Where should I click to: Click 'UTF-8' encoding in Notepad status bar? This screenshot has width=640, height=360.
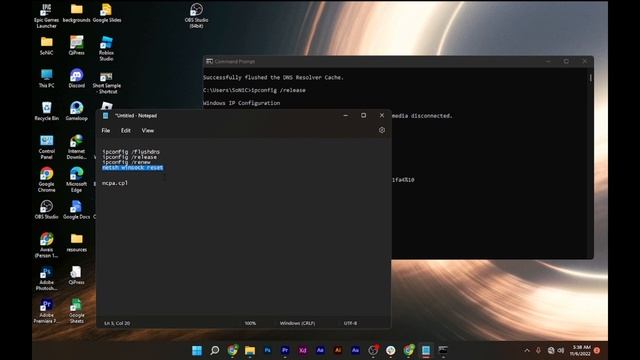pyautogui.click(x=350, y=323)
